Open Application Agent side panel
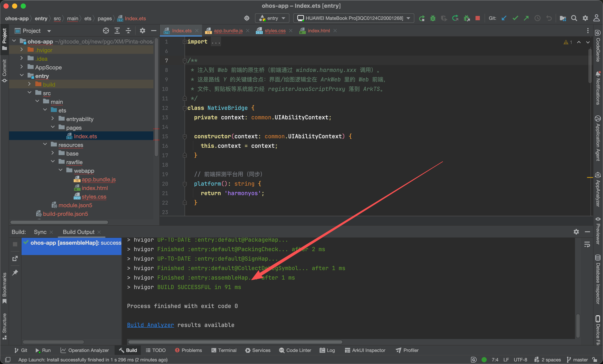The image size is (603, 364). [x=598, y=138]
